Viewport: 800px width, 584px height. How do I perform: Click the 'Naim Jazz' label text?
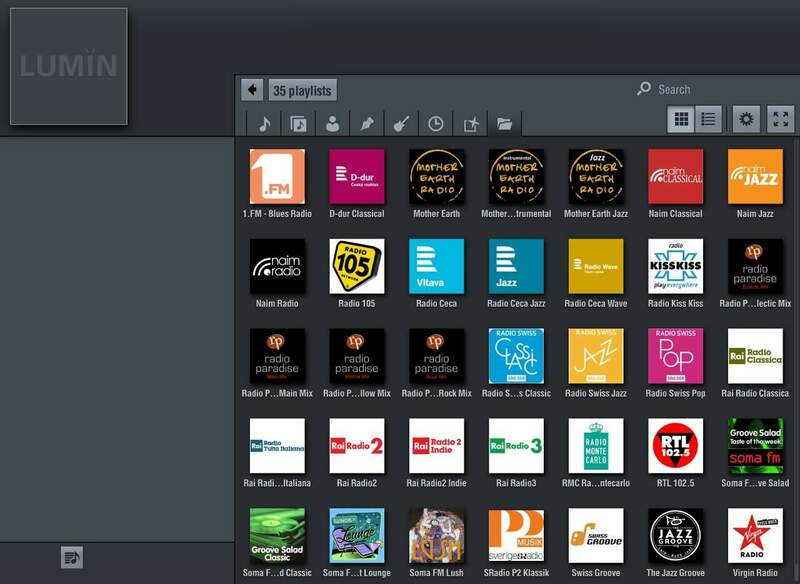point(755,214)
